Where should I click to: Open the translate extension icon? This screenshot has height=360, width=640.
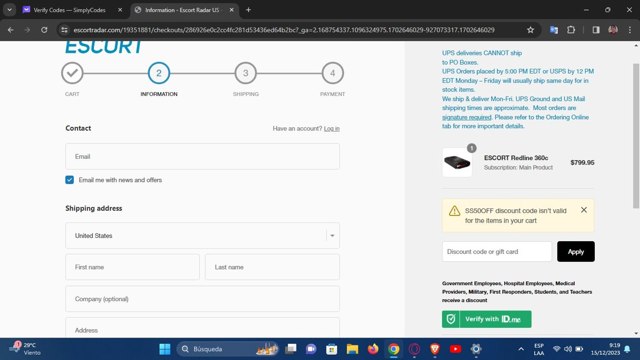pos(554,30)
